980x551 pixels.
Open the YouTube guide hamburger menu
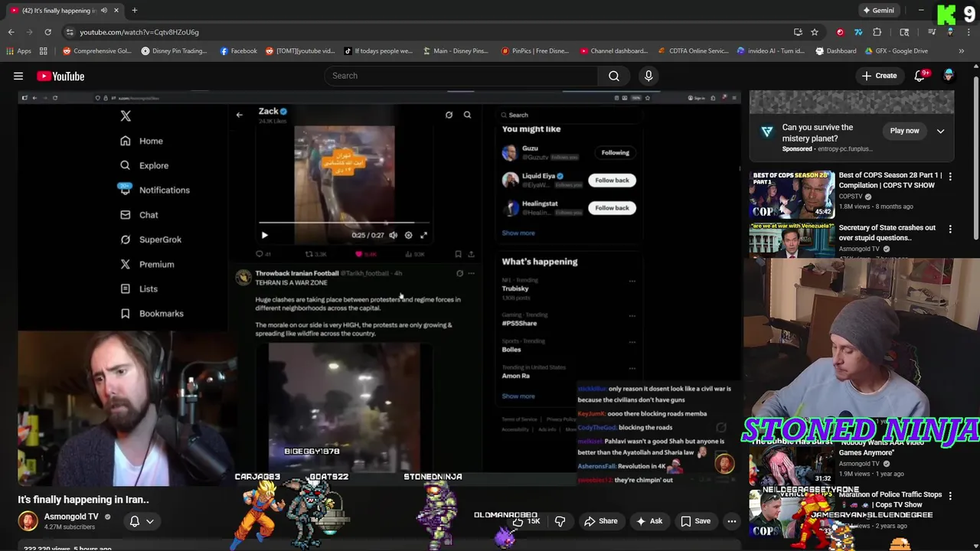tap(18, 77)
